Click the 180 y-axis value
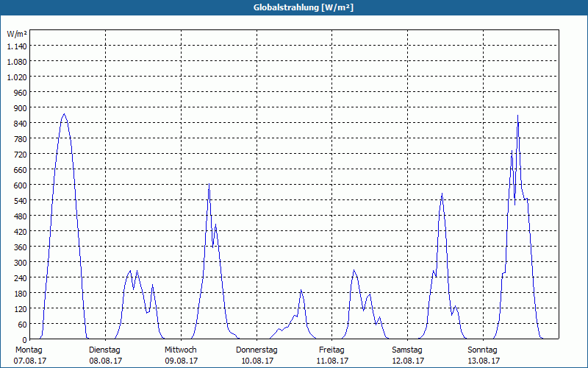The image size is (588, 368). (x=21, y=293)
